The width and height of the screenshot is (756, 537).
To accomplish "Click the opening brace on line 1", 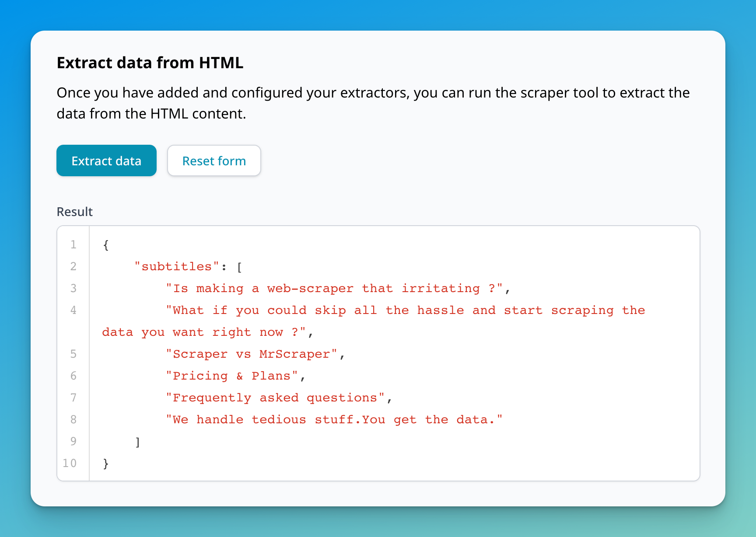I will coord(105,244).
